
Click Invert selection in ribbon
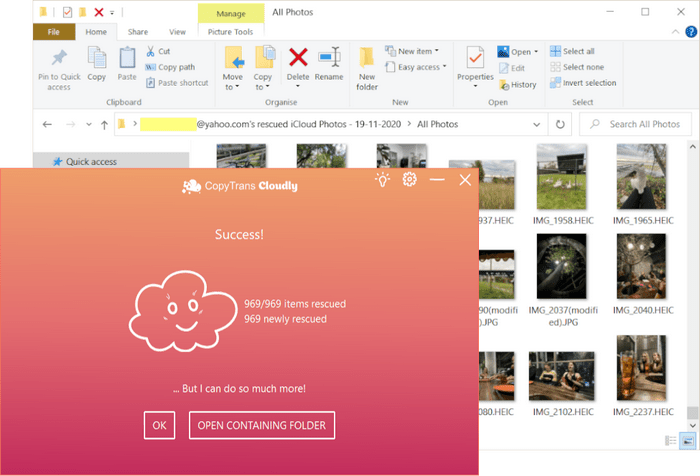[583, 83]
